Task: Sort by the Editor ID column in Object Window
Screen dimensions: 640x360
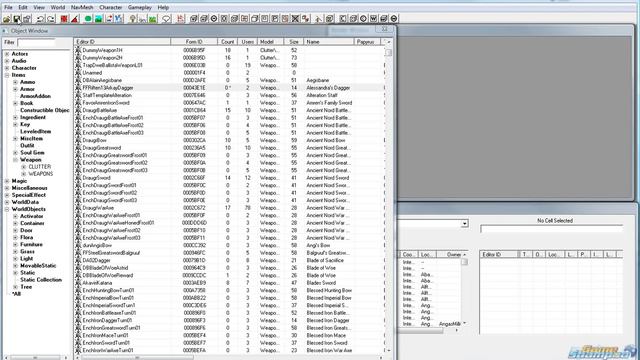Action: (x=122, y=42)
